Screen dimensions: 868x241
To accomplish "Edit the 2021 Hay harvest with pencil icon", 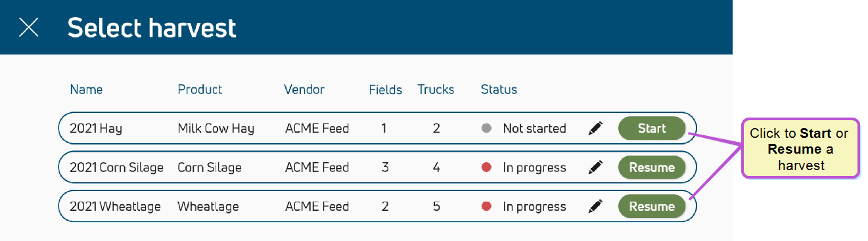I will tap(595, 129).
